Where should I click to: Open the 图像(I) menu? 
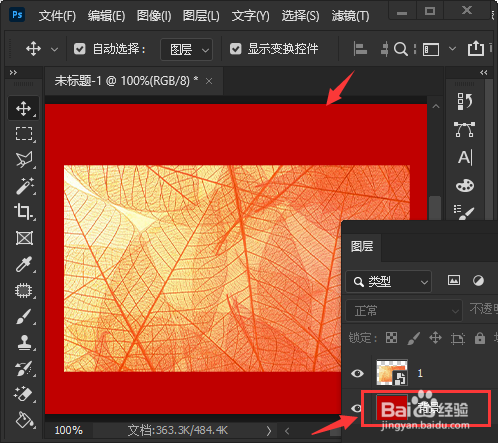click(x=154, y=16)
